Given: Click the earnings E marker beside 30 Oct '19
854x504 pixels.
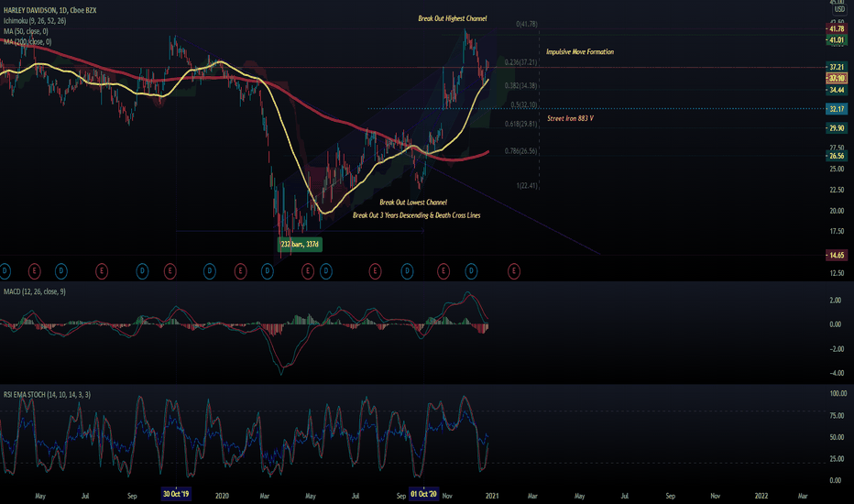Looking at the screenshot, I should click(x=170, y=271).
